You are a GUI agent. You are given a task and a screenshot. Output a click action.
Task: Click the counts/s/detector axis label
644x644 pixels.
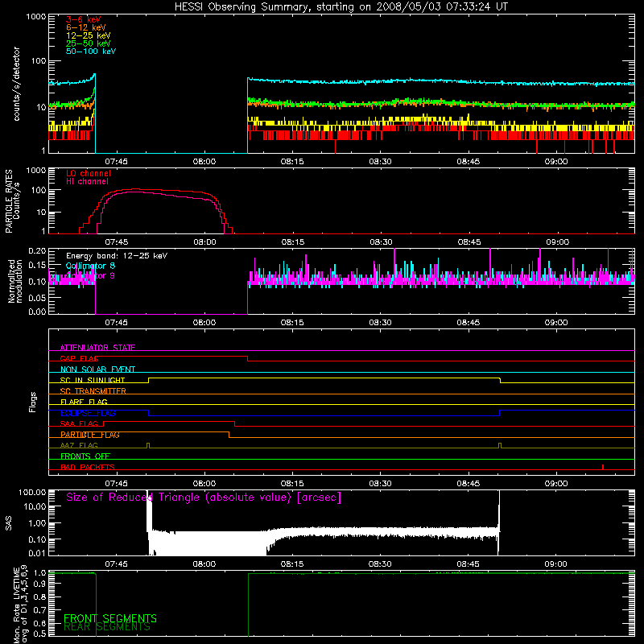point(16,84)
